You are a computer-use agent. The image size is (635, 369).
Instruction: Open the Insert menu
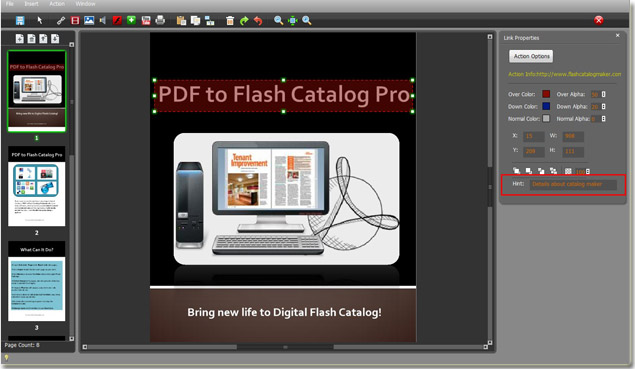click(x=31, y=4)
